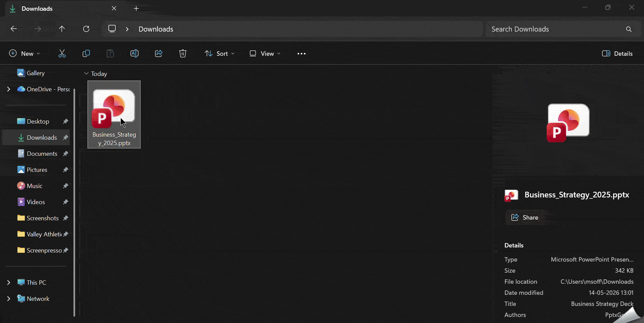Click large PowerPoint preview in details pane

point(568,123)
